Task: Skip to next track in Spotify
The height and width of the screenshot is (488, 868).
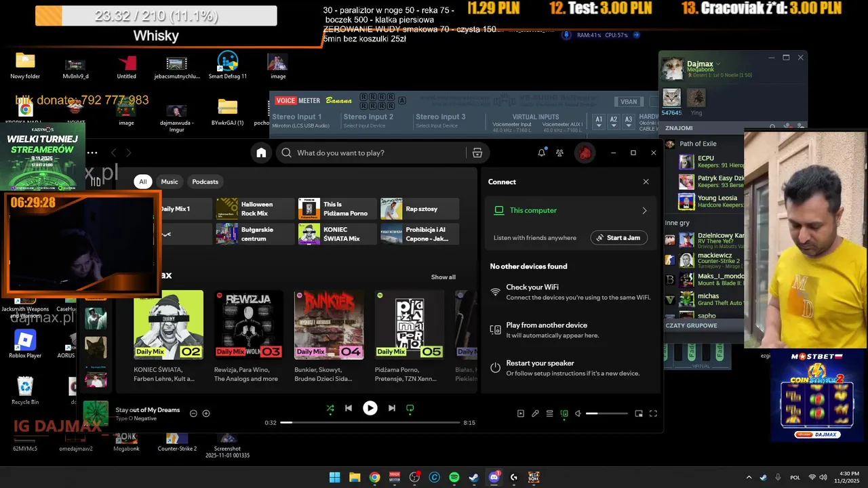Action: point(391,408)
